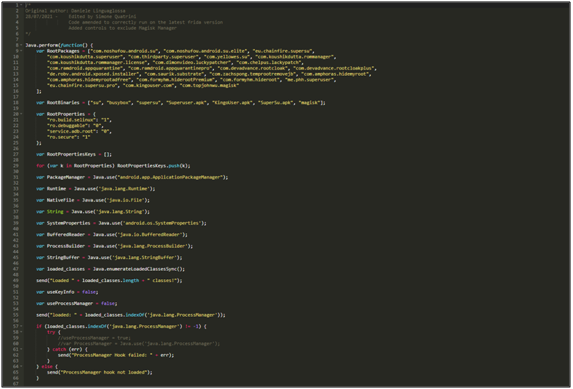Click the 'if' keyword at line 57

(x=39, y=326)
